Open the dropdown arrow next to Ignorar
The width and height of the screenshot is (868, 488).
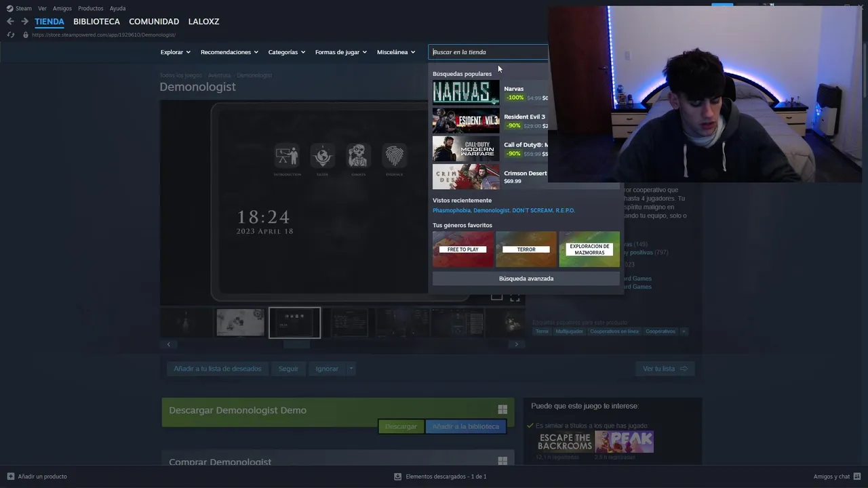click(x=351, y=369)
